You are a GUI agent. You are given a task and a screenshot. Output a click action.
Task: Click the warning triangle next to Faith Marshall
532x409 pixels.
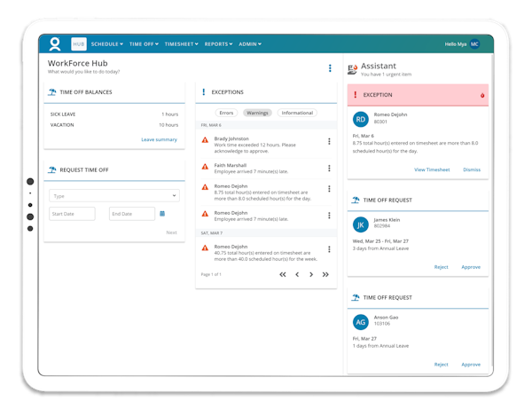tap(205, 167)
